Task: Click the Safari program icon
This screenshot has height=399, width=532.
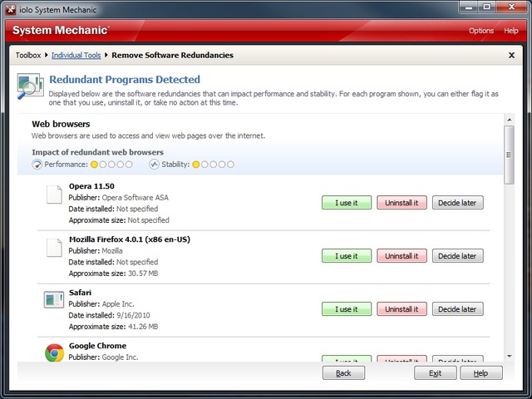Action: pyautogui.click(x=54, y=299)
